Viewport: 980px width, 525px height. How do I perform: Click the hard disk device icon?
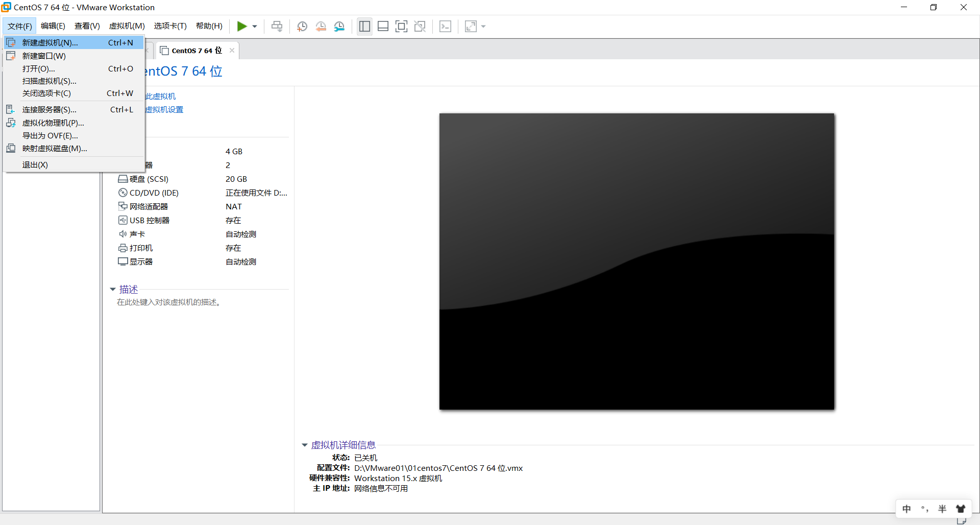122,179
